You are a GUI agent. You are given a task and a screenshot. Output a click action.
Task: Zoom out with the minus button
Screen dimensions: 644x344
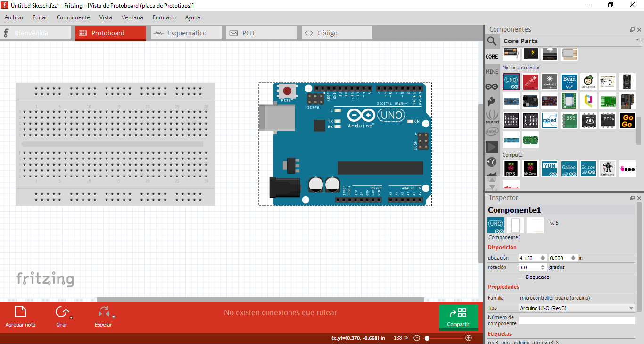point(417,338)
